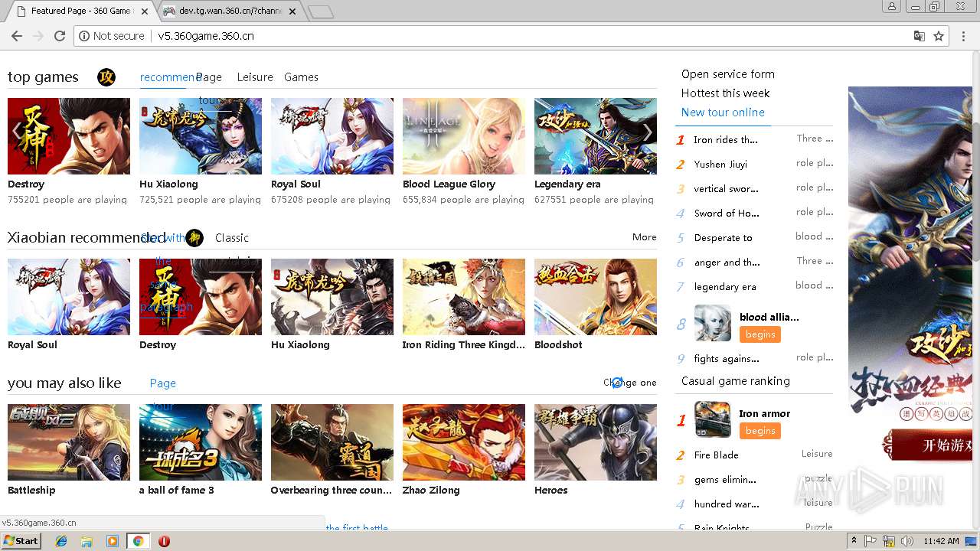Open the Open service form tab

click(x=728, y=74)
